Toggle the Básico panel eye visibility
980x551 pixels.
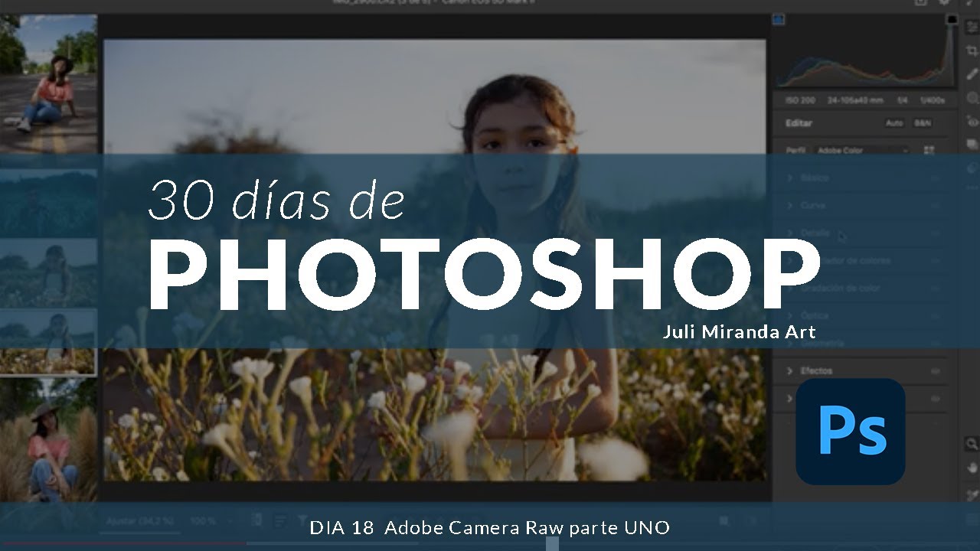[935, 178]
